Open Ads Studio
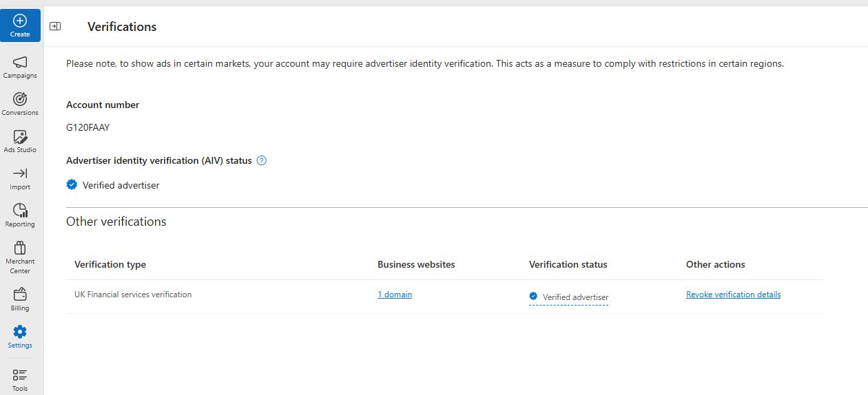Viewport: 868px width, 395px height. (20, 142)
